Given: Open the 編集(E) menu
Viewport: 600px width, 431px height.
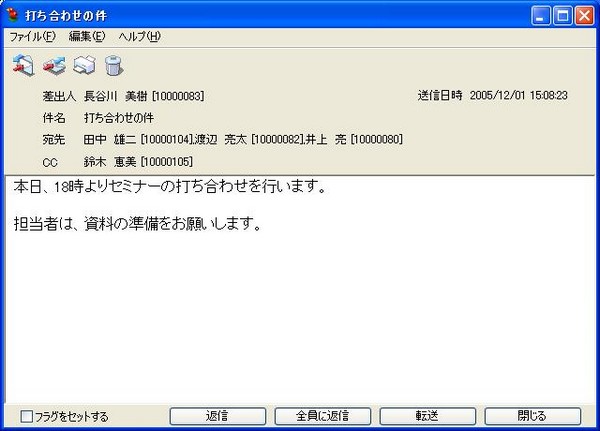Looking at the screenshot, I should [87, 36].
